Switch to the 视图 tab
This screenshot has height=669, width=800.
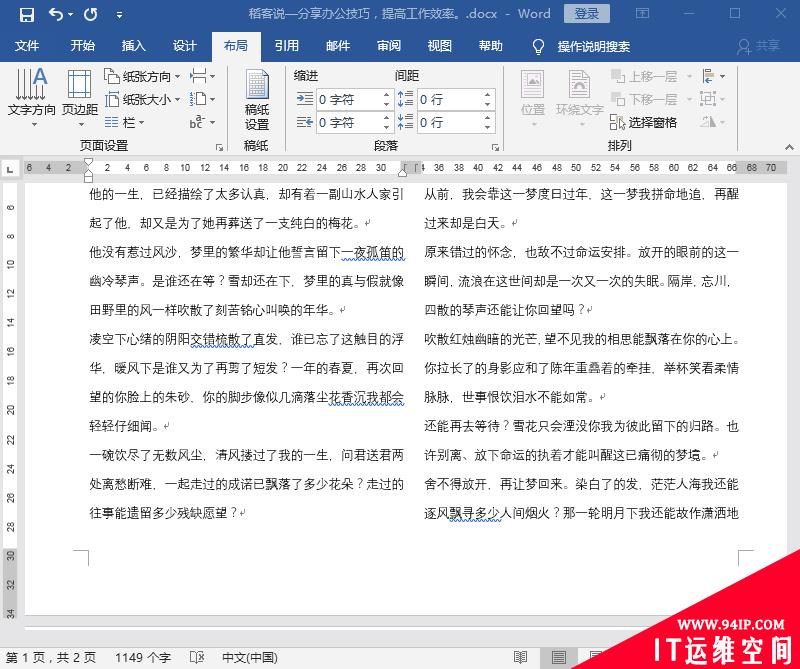440,46
